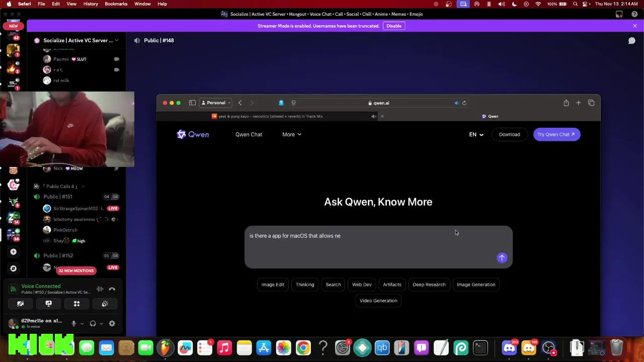This screenshot has height=362, width=644.
Task: Open Discord user settings gear
Action: 112,323
